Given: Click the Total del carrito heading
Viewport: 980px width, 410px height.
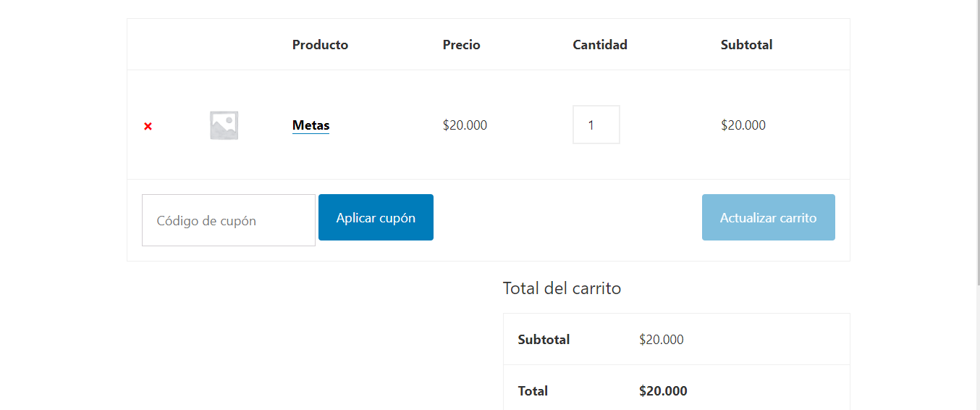Looking at the screenshot, I should (562, 288).
